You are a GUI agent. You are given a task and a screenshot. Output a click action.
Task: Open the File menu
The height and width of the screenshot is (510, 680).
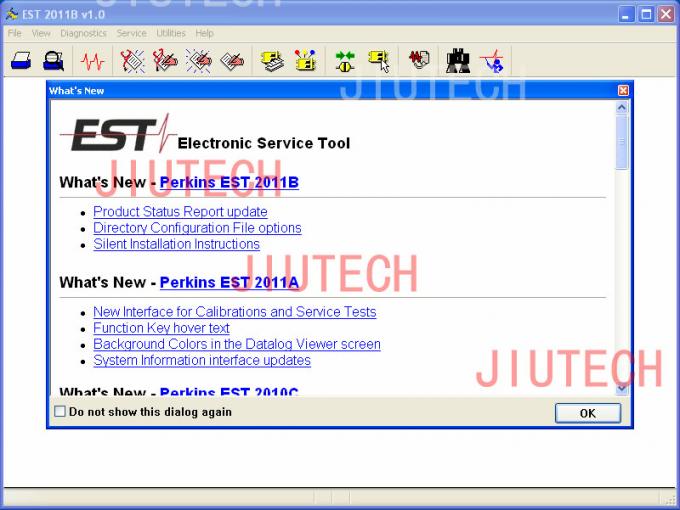[14, 33]
